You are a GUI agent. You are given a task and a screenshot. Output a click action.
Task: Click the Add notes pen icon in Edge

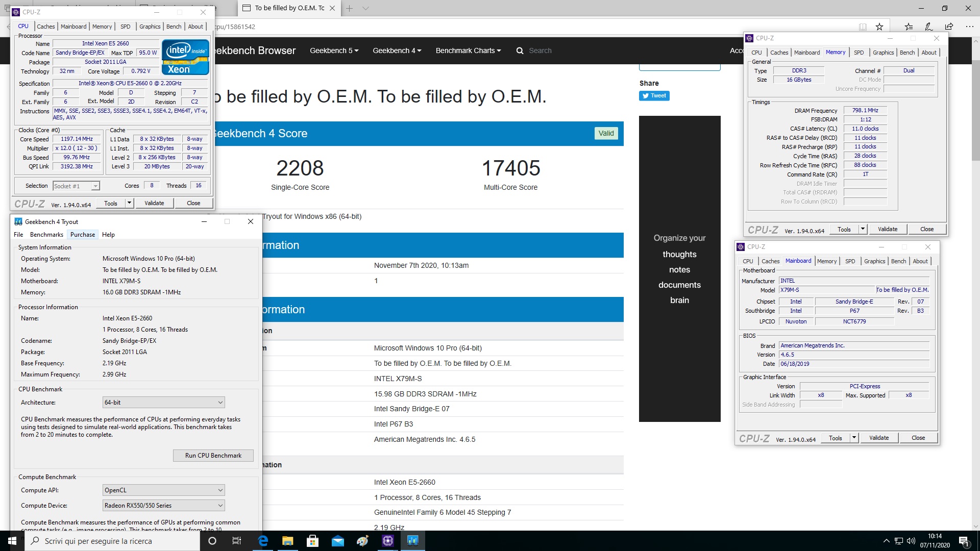[x=929, y=27]
